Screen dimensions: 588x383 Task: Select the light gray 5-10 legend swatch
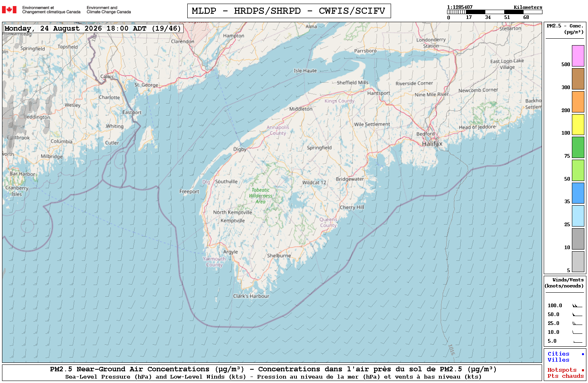[578, 262]
